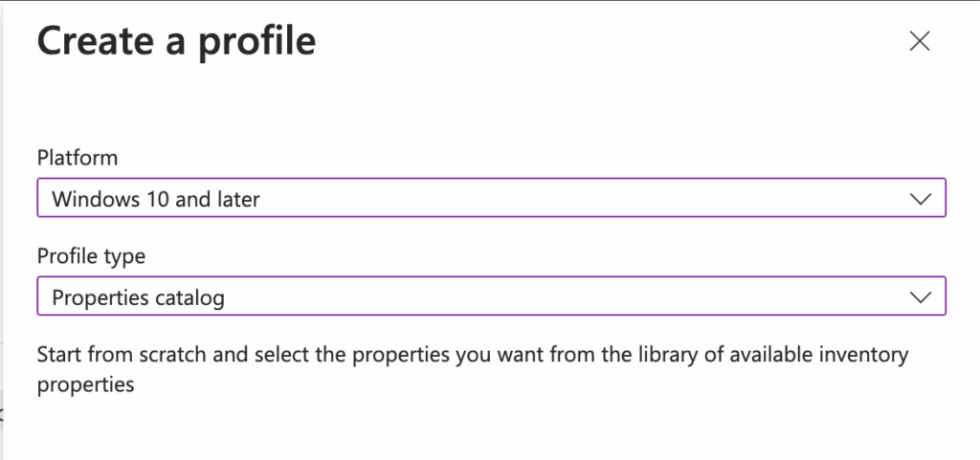This screenshot has height=460, width=980.
Task: Select the 'Properties catalog' value
Action: [138, 297]
